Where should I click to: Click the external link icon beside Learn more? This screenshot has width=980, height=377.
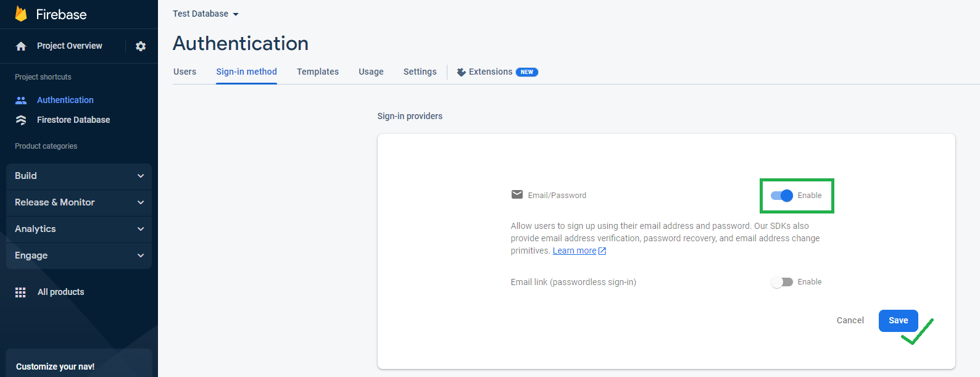pos(602,251)
